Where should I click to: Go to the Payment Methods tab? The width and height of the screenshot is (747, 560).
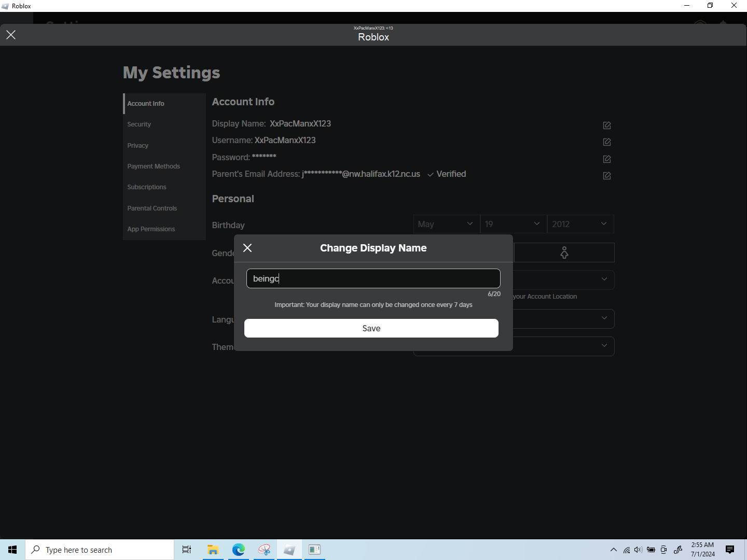point(164,166)
